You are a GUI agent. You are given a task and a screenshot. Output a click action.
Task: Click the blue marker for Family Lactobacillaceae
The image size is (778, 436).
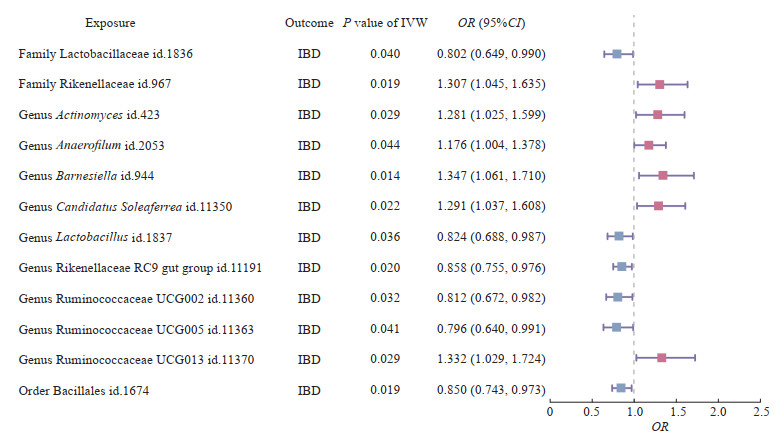(617, 54)
